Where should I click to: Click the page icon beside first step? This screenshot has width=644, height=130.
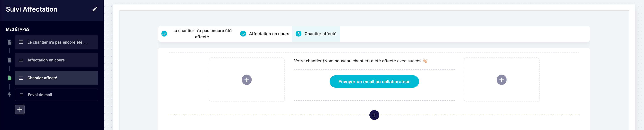[x=9, y=42]
